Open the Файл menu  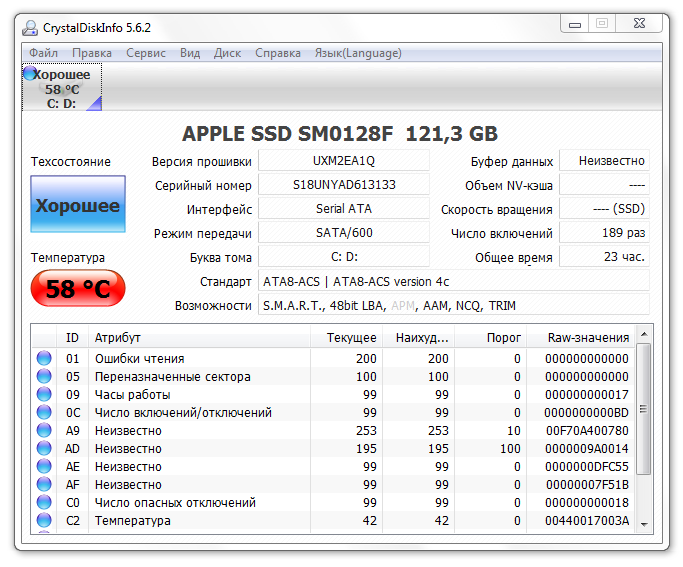tap(43, 53)
